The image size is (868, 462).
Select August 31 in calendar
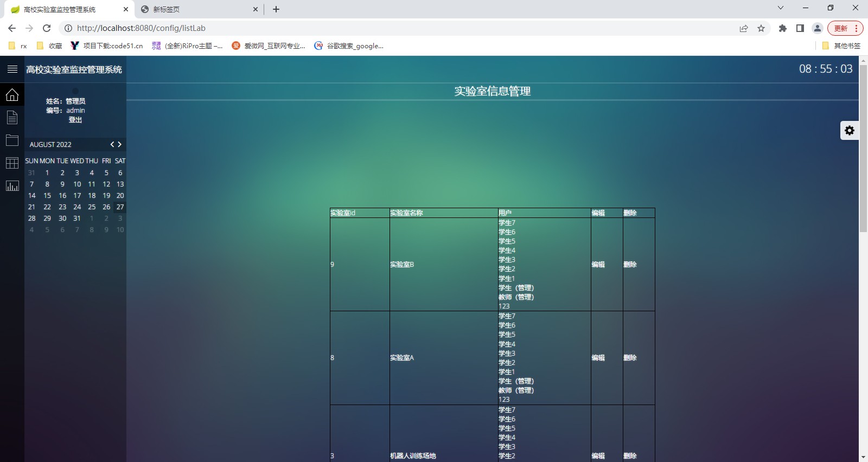pyautogui.click(x=77, y=219)
